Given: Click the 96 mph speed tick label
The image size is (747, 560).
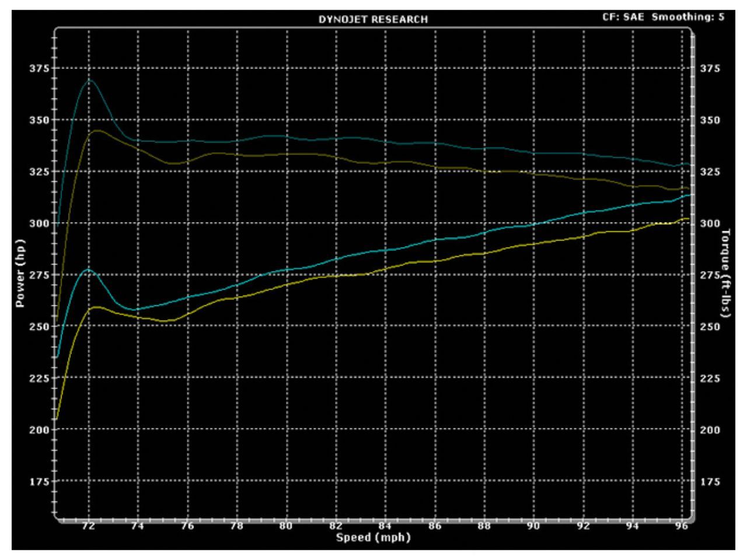Looking at the screenshot, I should pyautogui.click(x=680, y=526).
